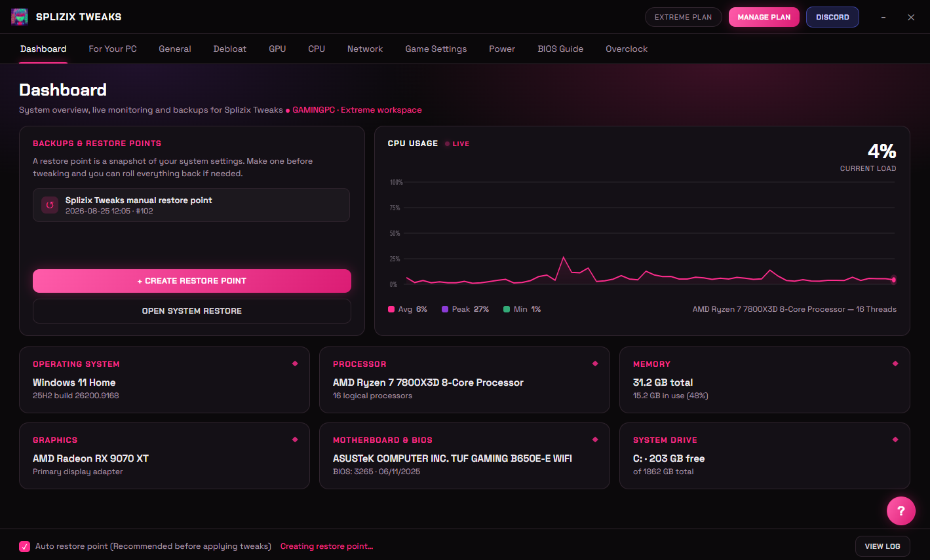Click the purple Peak legend marker
Viewport: 930px width, 560px height.
(445, 309)
